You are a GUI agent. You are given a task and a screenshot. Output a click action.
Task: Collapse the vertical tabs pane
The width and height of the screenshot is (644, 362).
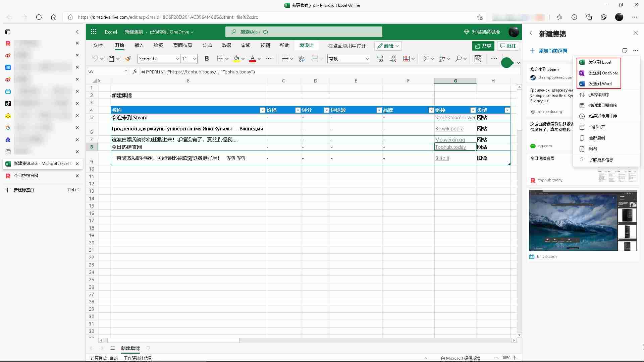pyautogui.click(x=77, y=32)
